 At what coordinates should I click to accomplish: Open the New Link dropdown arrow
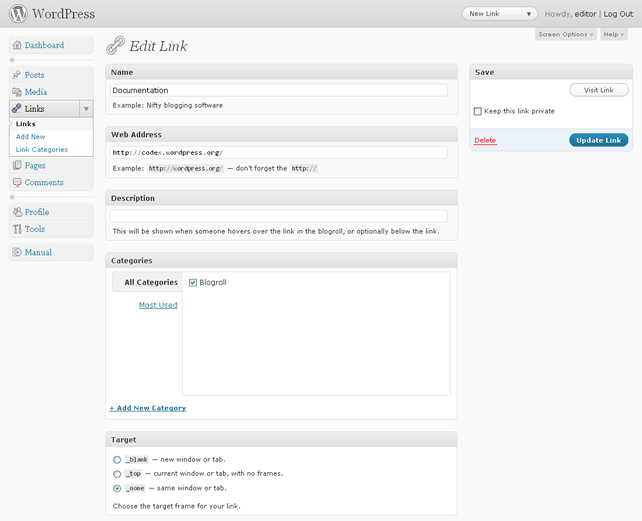click(529, 14)
